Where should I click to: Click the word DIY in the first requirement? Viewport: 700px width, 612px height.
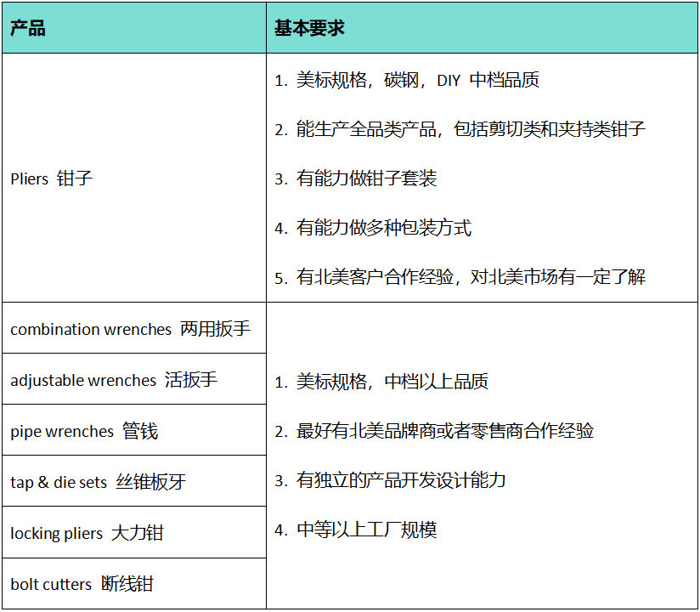(449, 81)
